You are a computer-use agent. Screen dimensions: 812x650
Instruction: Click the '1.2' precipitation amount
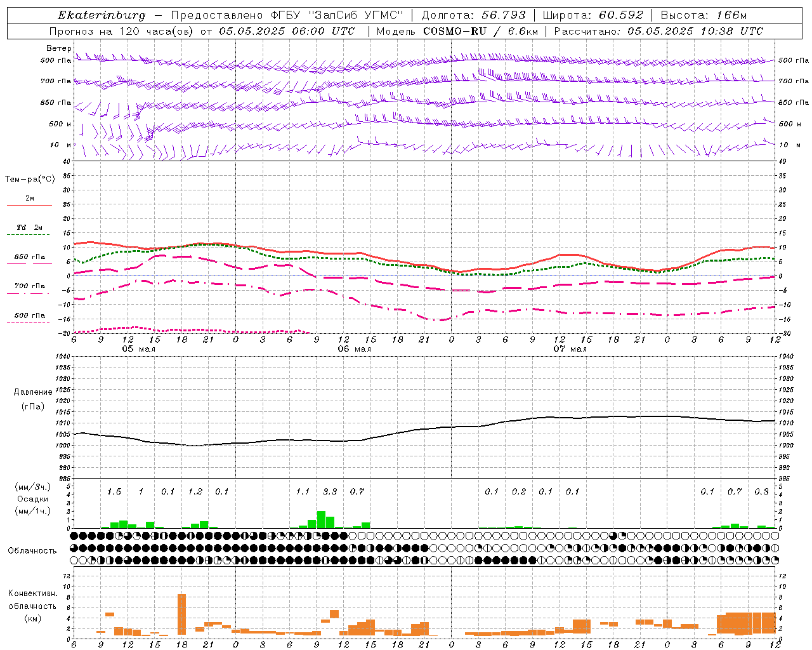click(x=195, y=491)
